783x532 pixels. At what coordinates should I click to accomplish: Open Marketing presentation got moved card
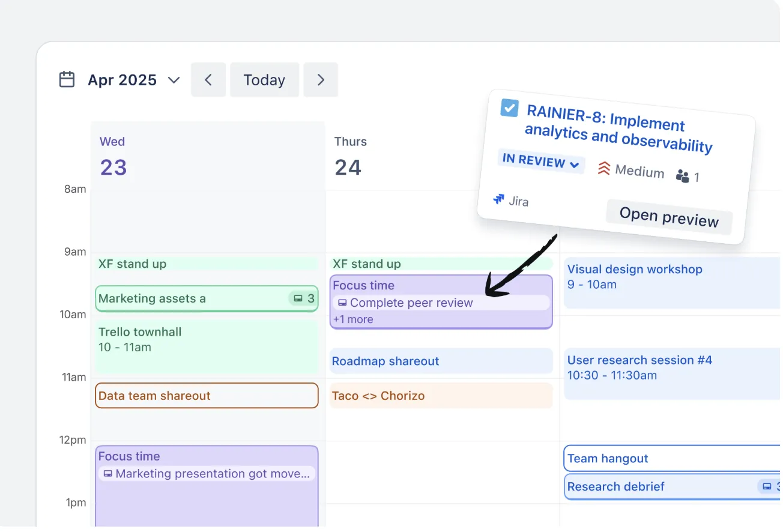click(207, 474)
